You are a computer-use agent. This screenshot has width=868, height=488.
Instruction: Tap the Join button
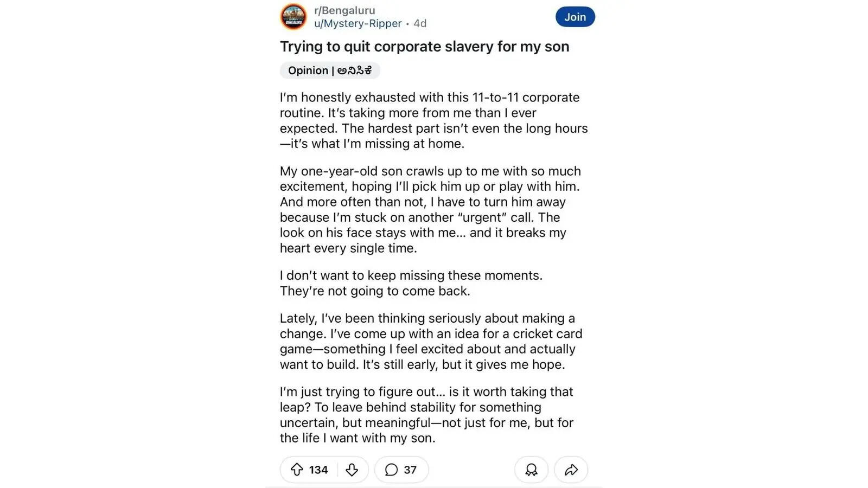(575, 17)
